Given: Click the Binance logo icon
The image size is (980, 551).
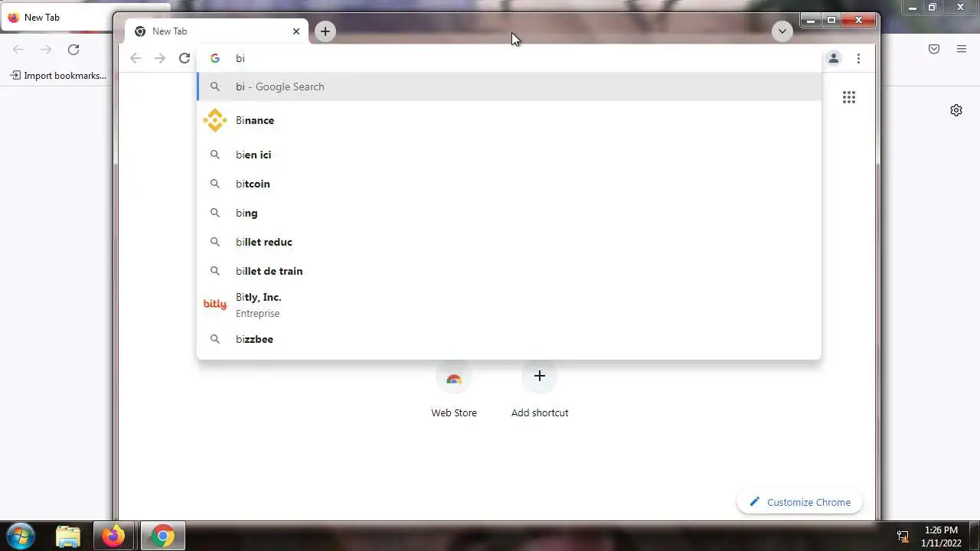Looking at the screenshot, I should pos(215,120).
